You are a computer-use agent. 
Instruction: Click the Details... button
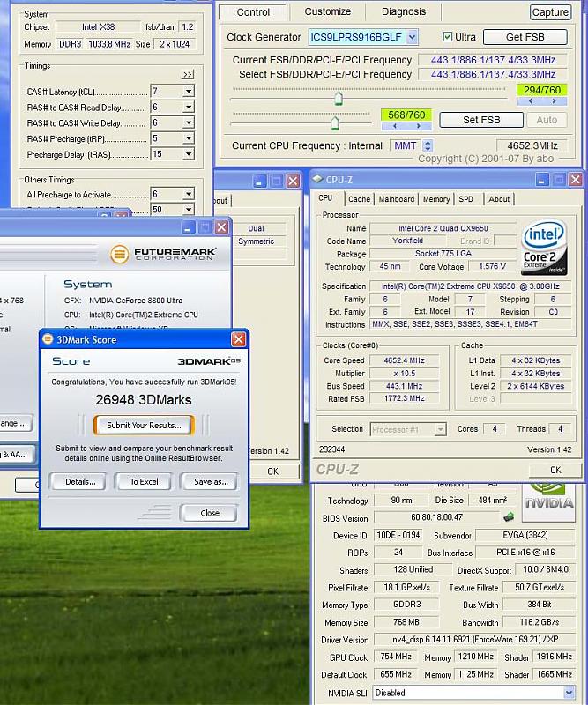80,481
